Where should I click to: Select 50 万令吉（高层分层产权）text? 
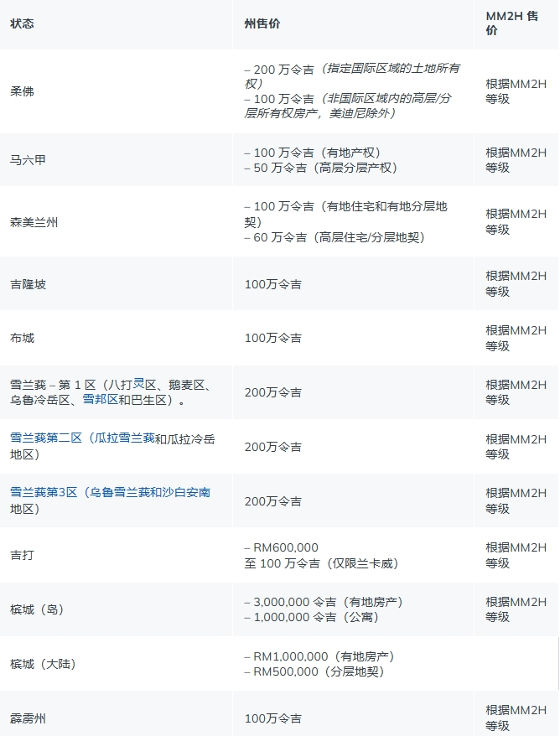tap(321, 168)
